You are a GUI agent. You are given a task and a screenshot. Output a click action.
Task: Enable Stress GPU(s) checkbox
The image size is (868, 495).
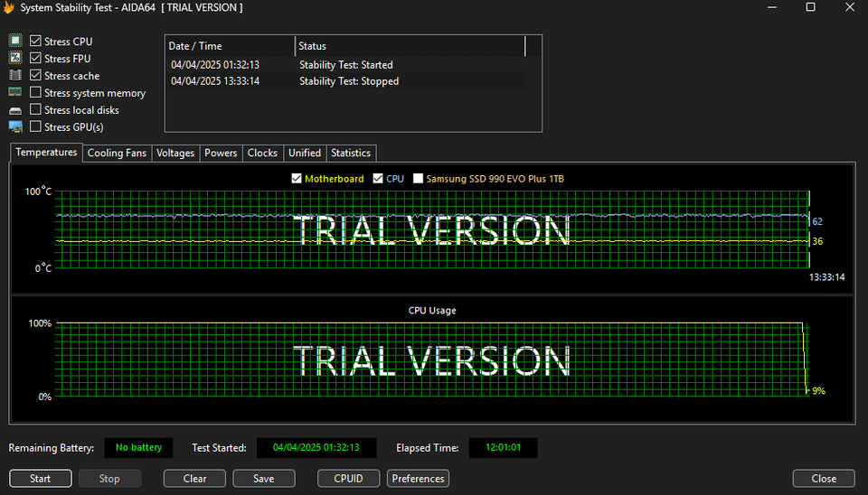coord(35,126)
